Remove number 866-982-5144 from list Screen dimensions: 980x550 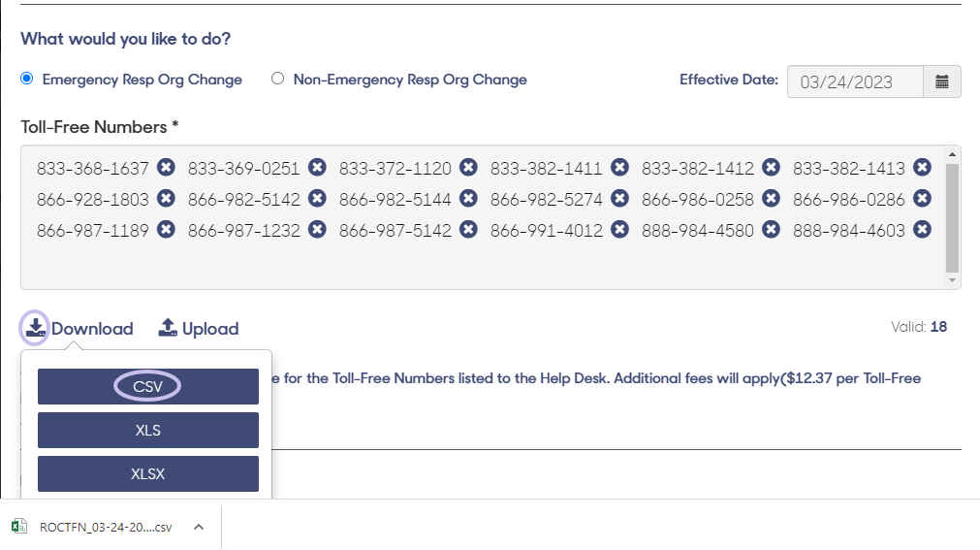(468, 199)
